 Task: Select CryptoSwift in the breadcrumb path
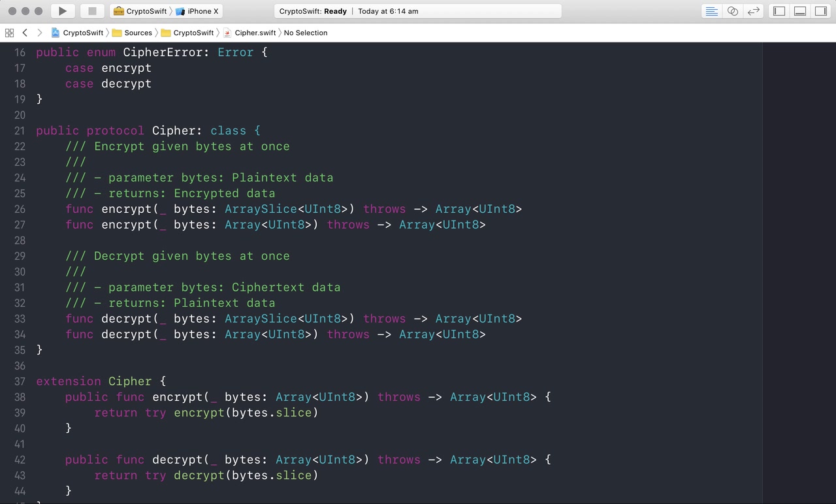pyautogui.click(x=193, y=33)
